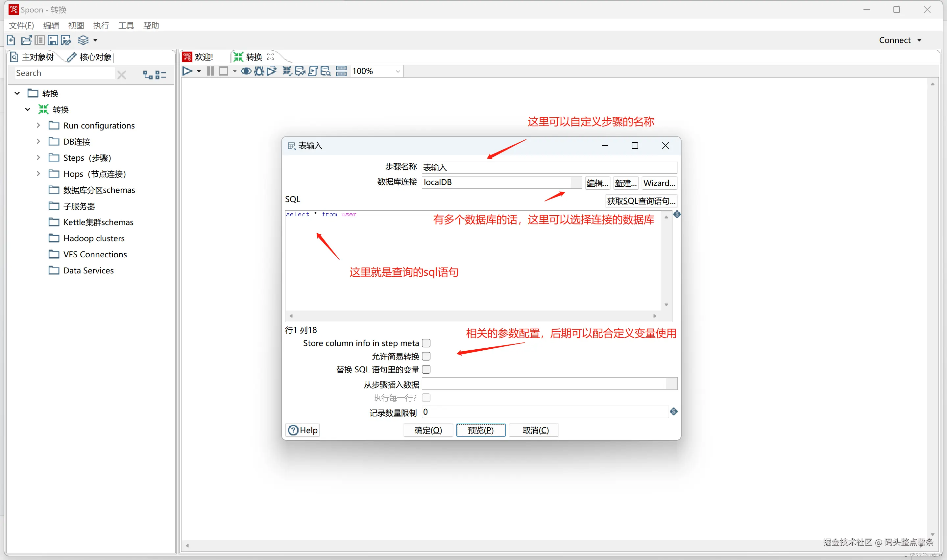Screen dimensions: 947x560
Task: Click the perspectives layers icon
Action: tap(83, 40)
